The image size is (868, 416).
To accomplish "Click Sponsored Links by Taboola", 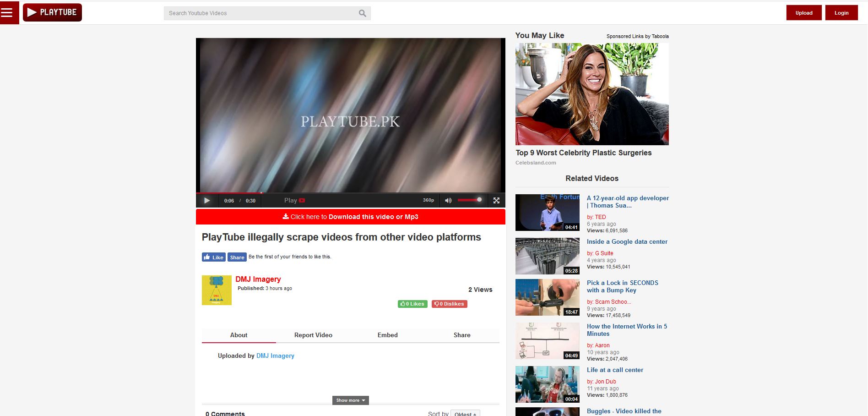I will tap(638, 36).
